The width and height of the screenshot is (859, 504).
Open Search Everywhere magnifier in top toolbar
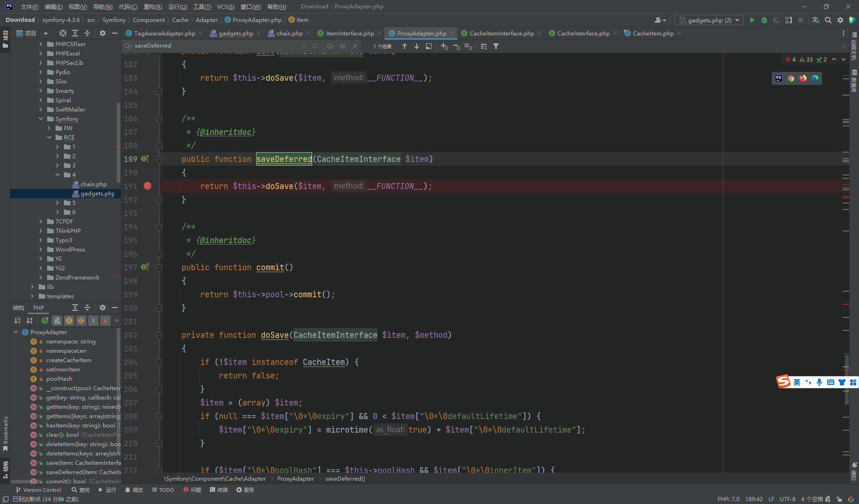point(828,20)
